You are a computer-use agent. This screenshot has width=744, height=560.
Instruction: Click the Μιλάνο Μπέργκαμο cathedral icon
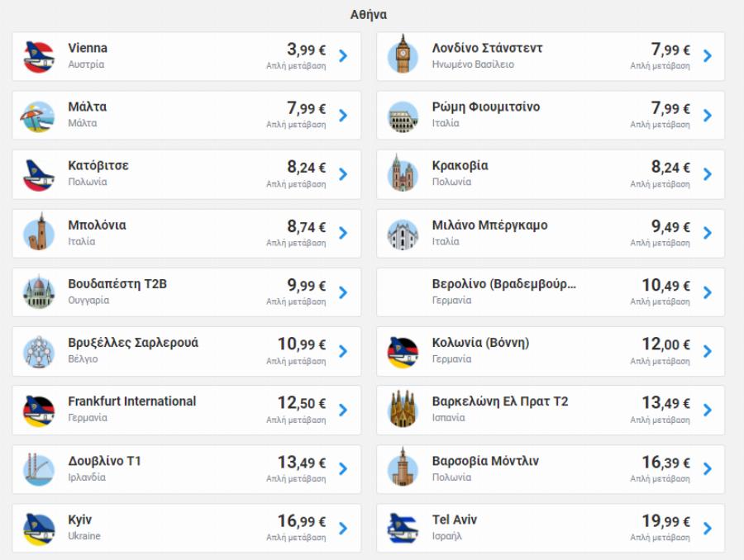tap(403, 234)
